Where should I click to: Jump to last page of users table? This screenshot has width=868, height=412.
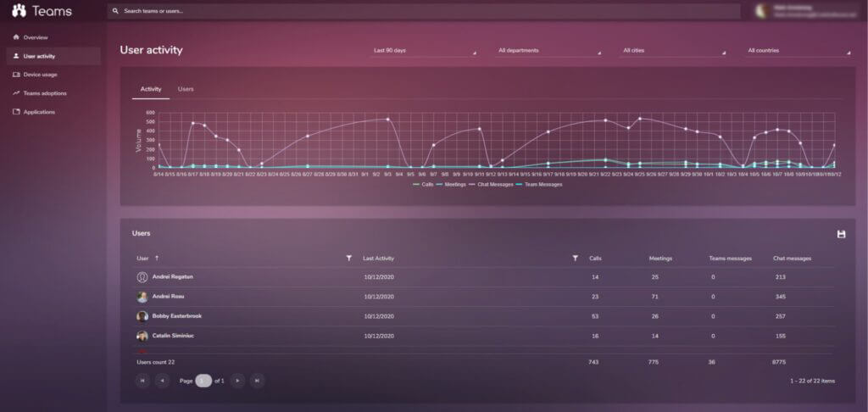257,381
